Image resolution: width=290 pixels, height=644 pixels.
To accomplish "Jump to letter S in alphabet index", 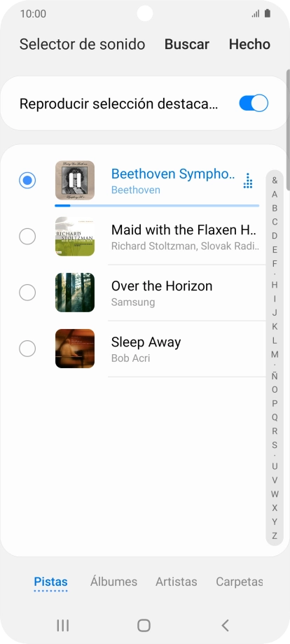I will click(275, 445).
